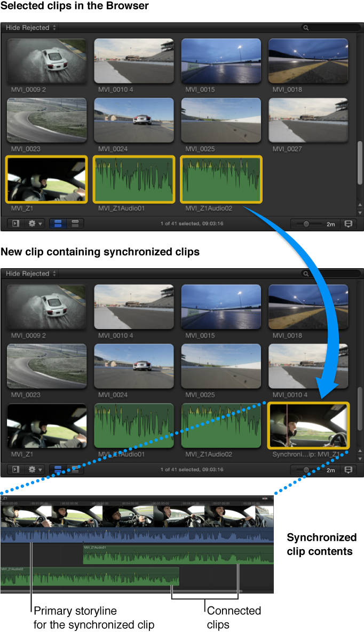The image size is (364, 632).
Task: Select MVI_Z1Audio01 waveform clip in the top browser
Action: [134, 180]
